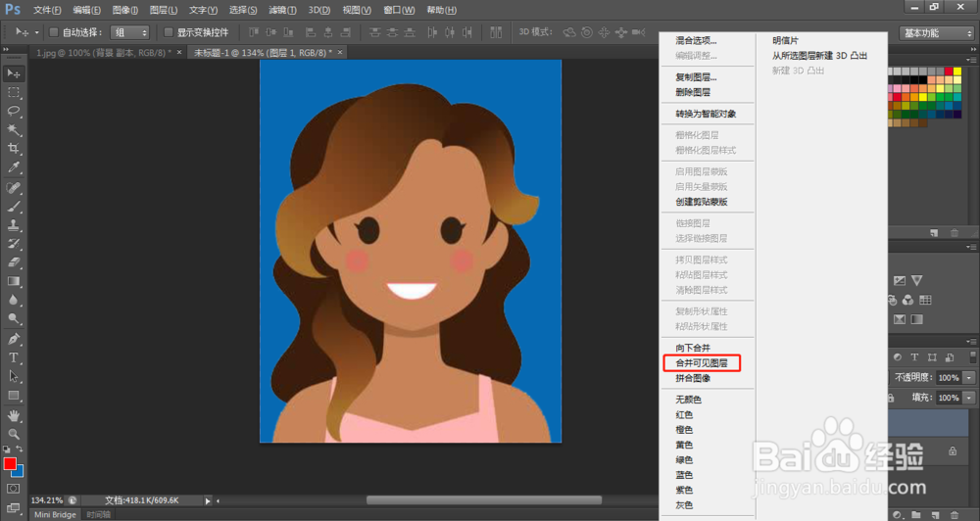Choose 混合选项... from the context menu

696,40
